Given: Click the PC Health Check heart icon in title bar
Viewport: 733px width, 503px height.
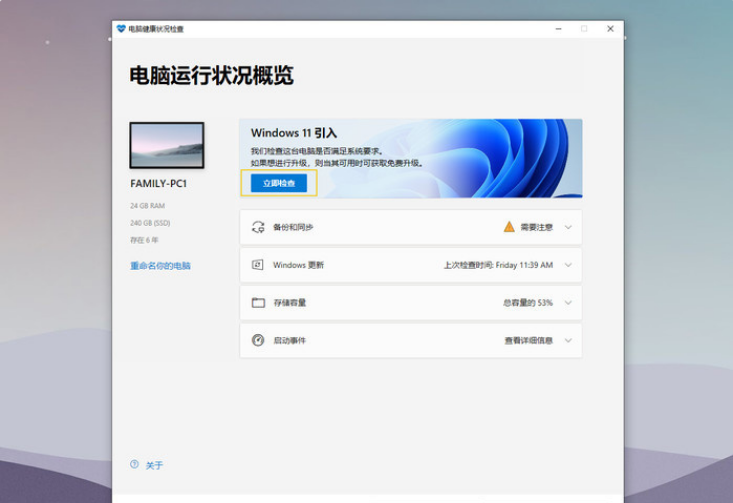Looking at the screenshot, I should click(x=121, y=29).
